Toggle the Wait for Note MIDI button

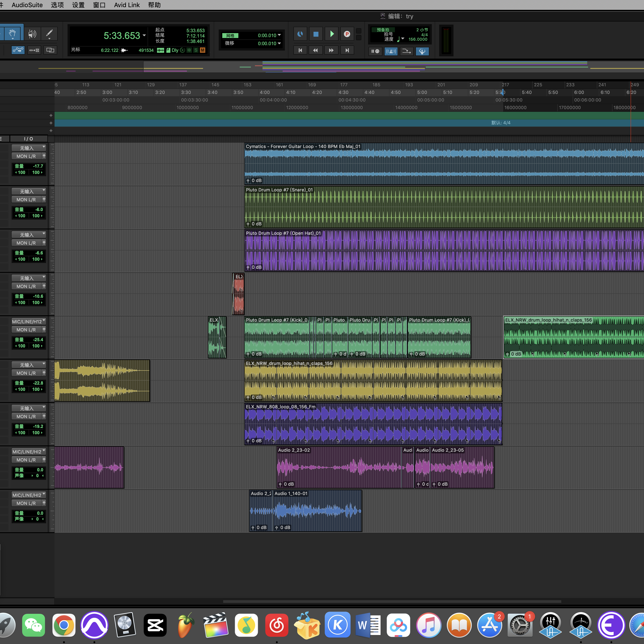point(375,51)
